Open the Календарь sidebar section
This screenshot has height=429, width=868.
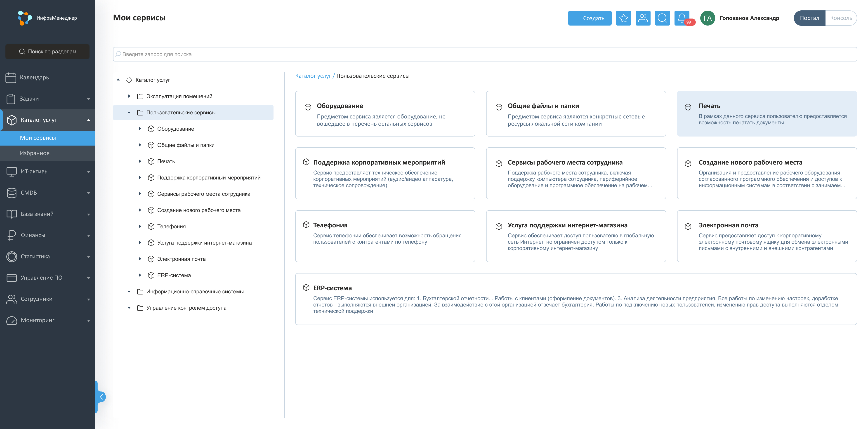coord(34,78)
